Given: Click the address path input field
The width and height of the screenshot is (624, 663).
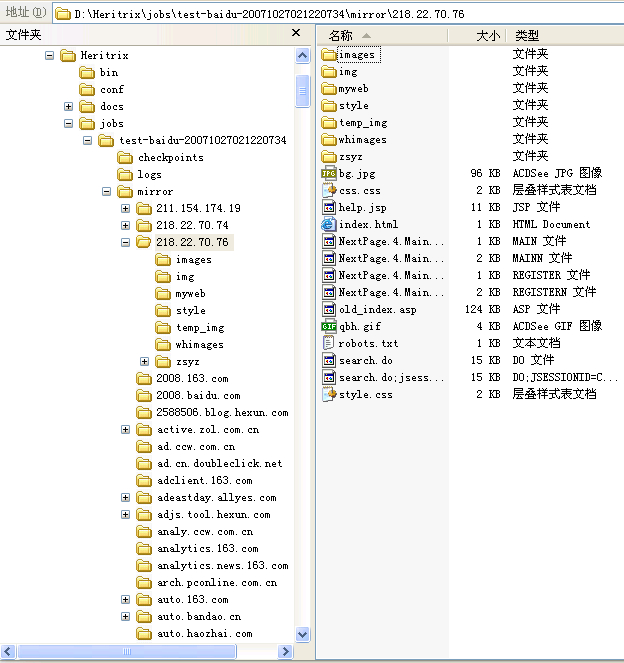Looking at the screenshot, I should (338, 14).
